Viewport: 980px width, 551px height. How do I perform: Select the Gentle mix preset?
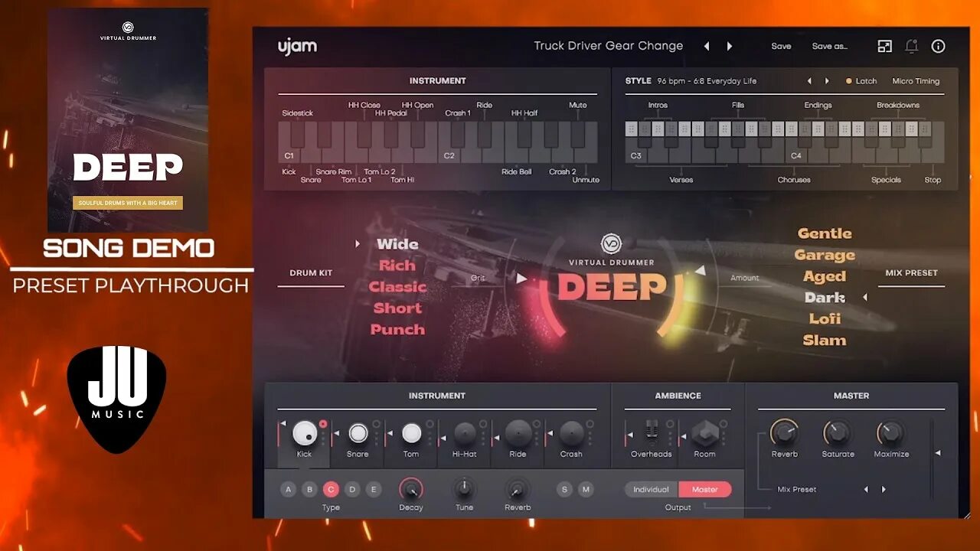(x=825, y=233)
